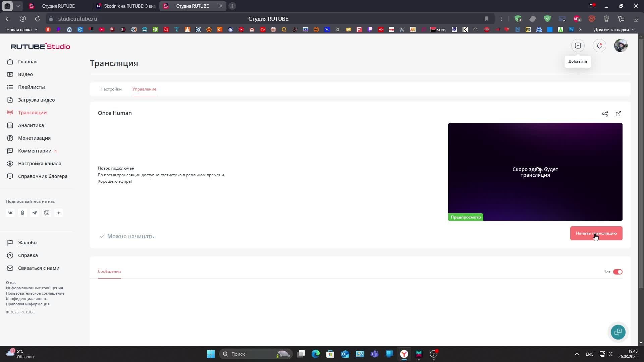Toggle the chat switch off
The image size is (644, 362).
[618, 272]
